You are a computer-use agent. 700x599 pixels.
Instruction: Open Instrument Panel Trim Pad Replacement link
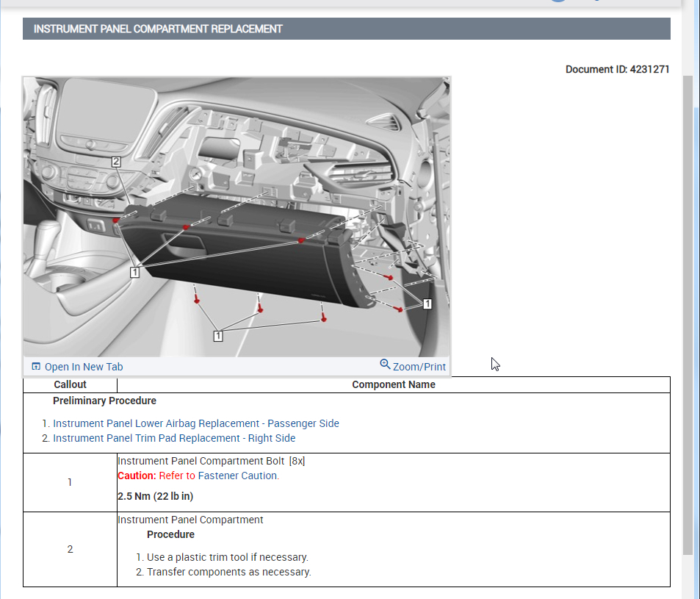[174, 438]
